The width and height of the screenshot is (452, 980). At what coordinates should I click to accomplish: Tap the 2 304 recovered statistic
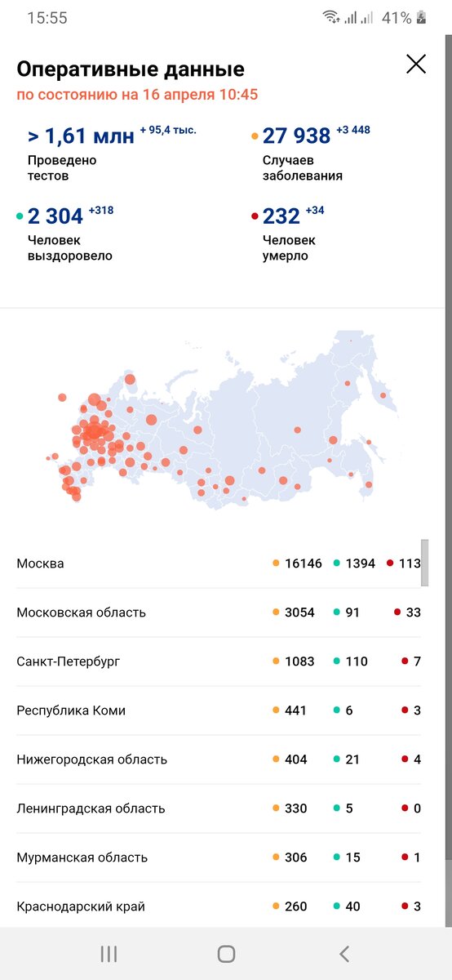[70, 233]
